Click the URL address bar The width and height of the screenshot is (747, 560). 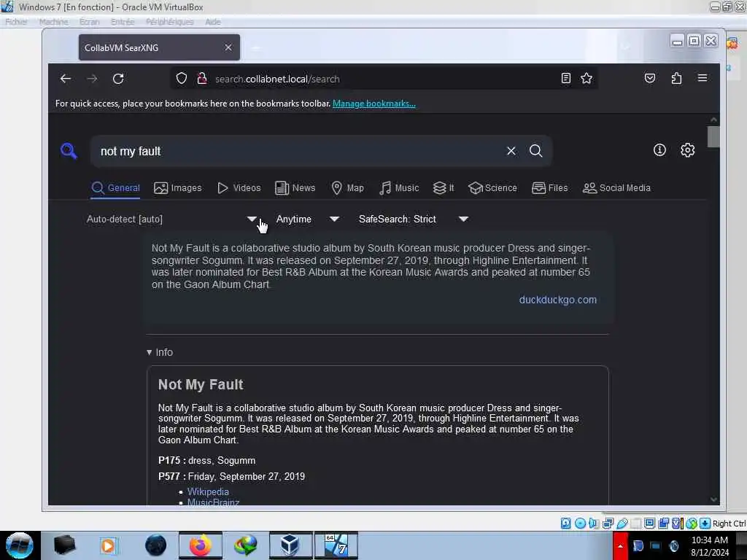point(384,79)
